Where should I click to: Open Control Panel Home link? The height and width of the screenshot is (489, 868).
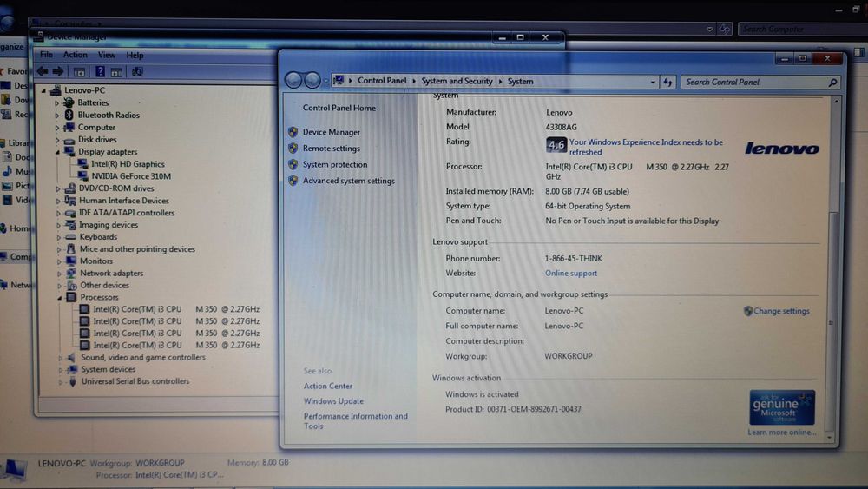click(339, 108)
